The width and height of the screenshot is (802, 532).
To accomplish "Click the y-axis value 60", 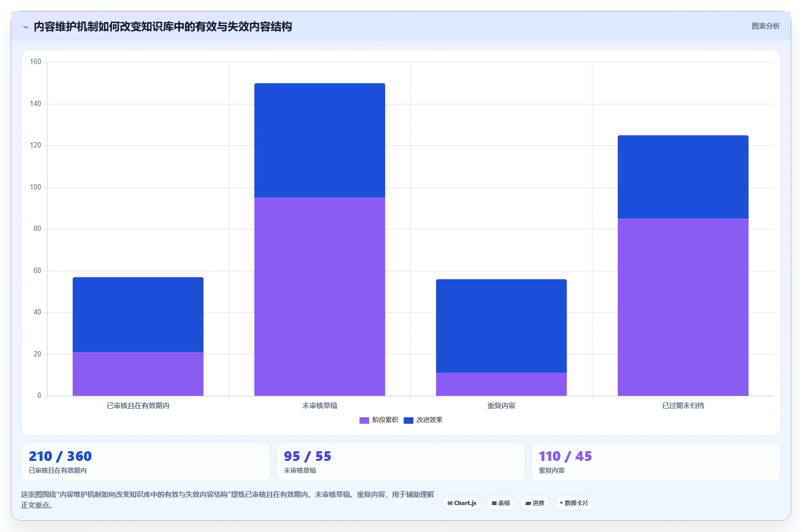I will pyautogui.click(x=37, y=270).
